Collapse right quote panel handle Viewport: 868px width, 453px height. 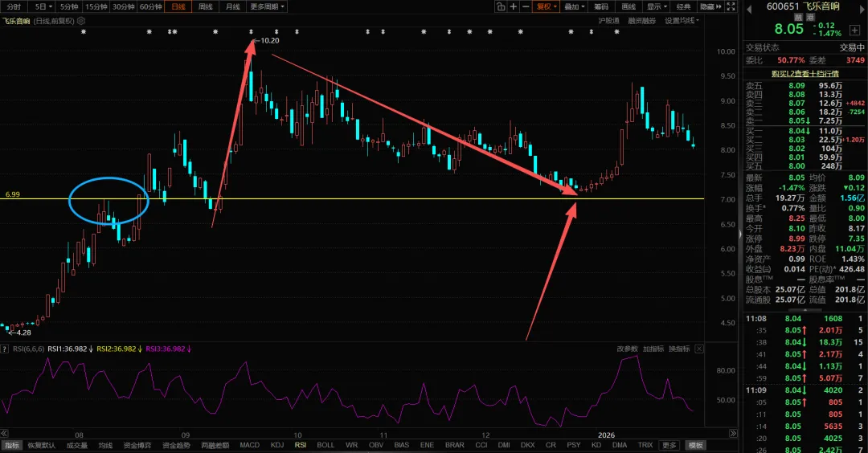pos(739,234)
